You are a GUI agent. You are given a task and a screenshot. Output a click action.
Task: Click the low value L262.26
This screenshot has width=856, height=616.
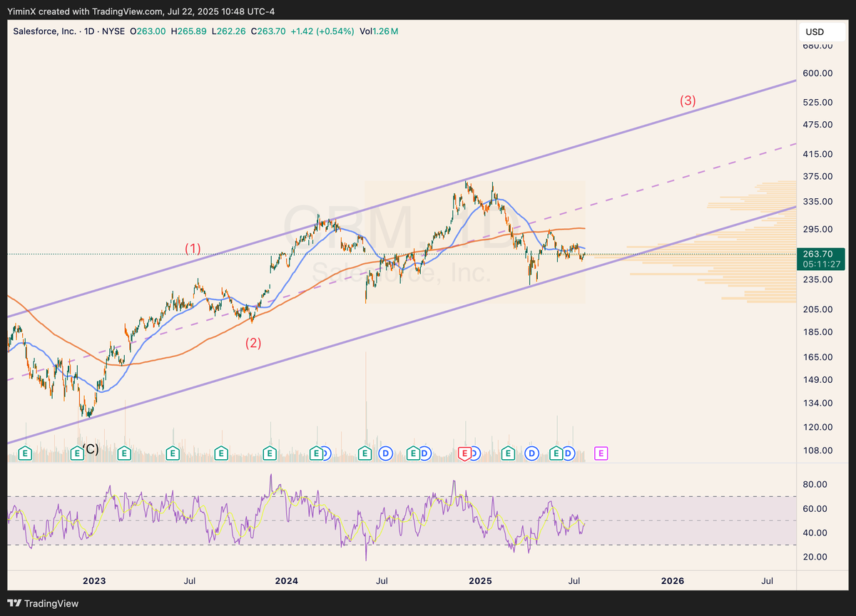tap(229, 31)
